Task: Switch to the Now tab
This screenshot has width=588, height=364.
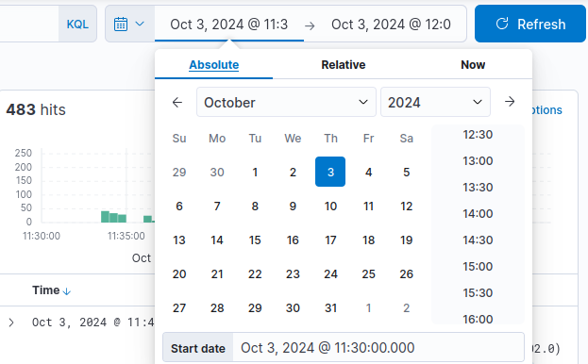Action: 473,65
